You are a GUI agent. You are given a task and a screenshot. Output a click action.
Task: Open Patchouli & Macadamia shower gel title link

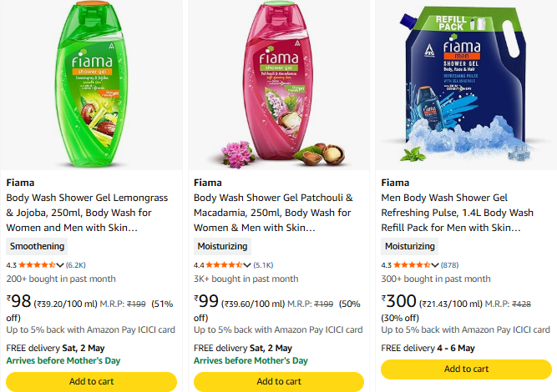coord(274,212)
